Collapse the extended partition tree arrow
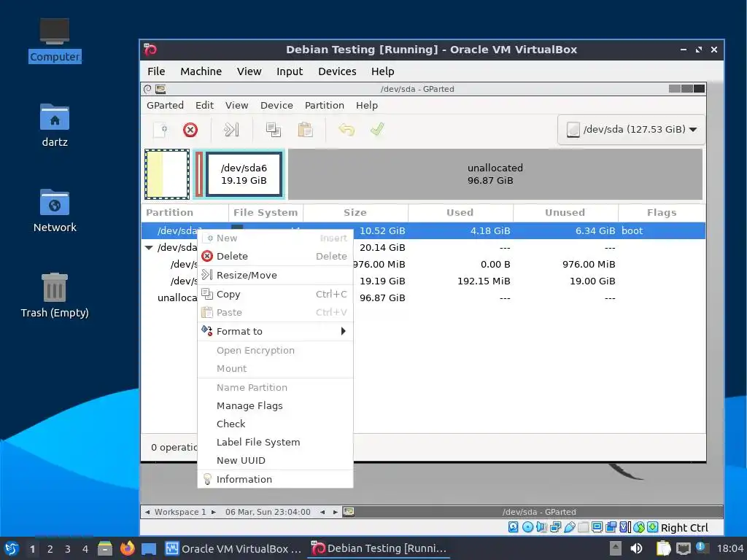 [x=149, y=248]
